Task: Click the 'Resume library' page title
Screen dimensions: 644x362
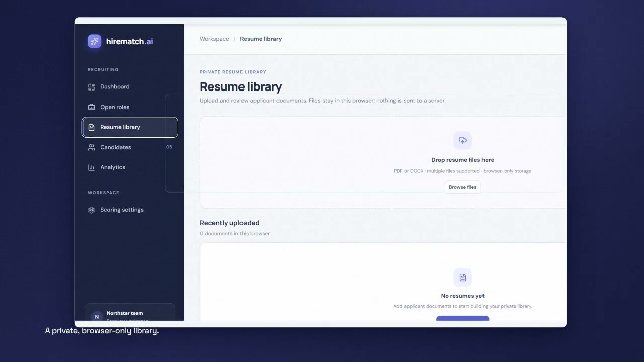Action: tap(240, 86)
